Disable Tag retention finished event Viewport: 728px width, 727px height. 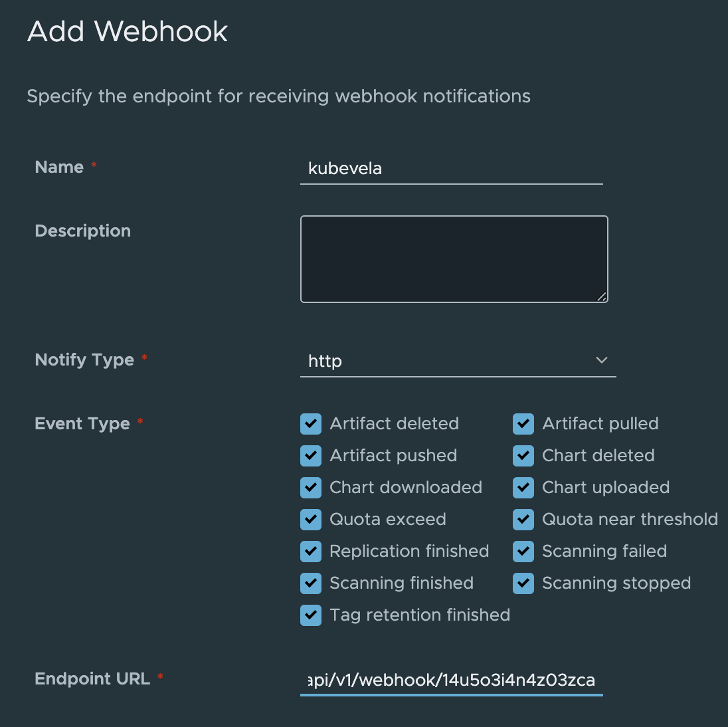pos(311,615)
